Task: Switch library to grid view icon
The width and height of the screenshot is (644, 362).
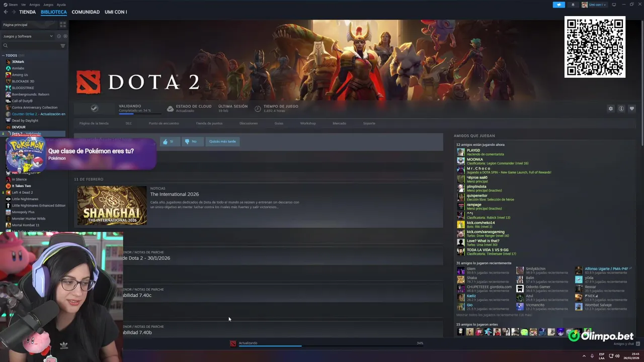Action: coord(63,24)
